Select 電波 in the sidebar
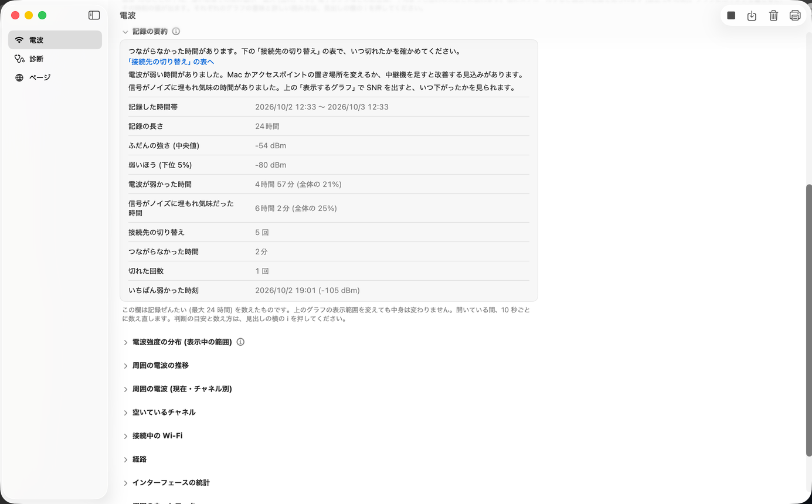 click(55, 40)
